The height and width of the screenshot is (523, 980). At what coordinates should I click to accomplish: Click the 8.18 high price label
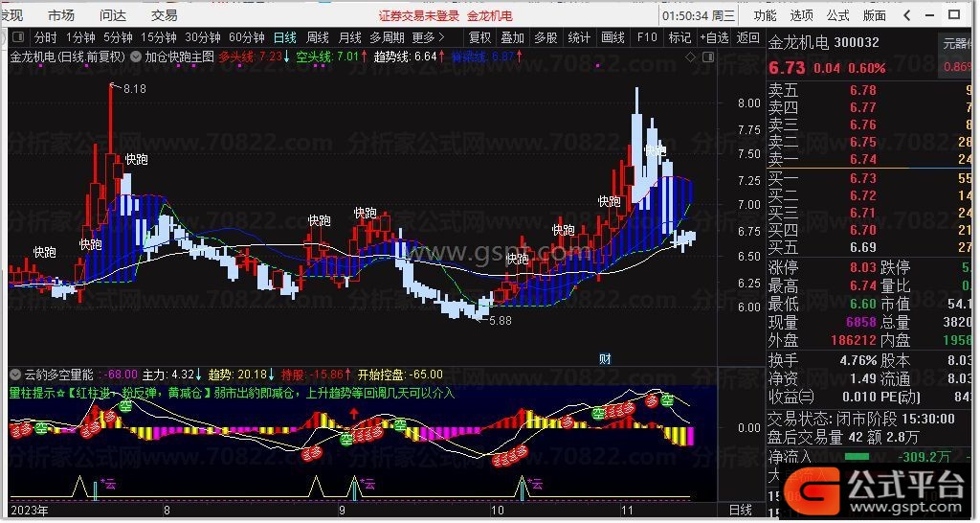[134, 89]
